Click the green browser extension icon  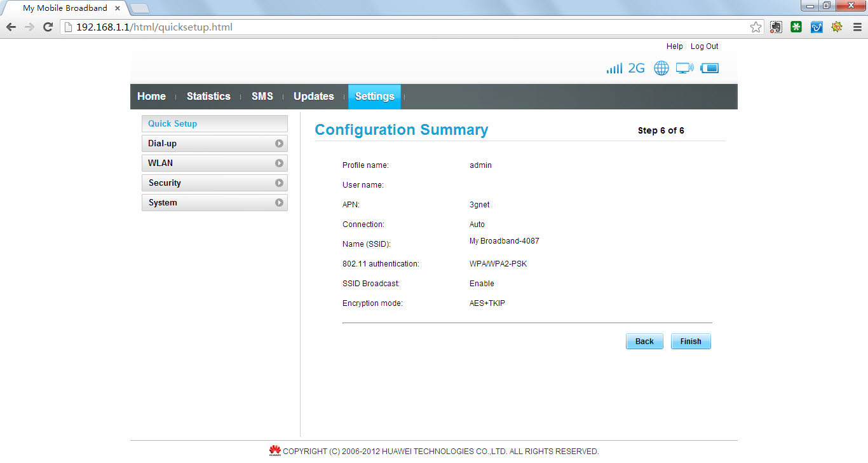(x=796, y=27)
